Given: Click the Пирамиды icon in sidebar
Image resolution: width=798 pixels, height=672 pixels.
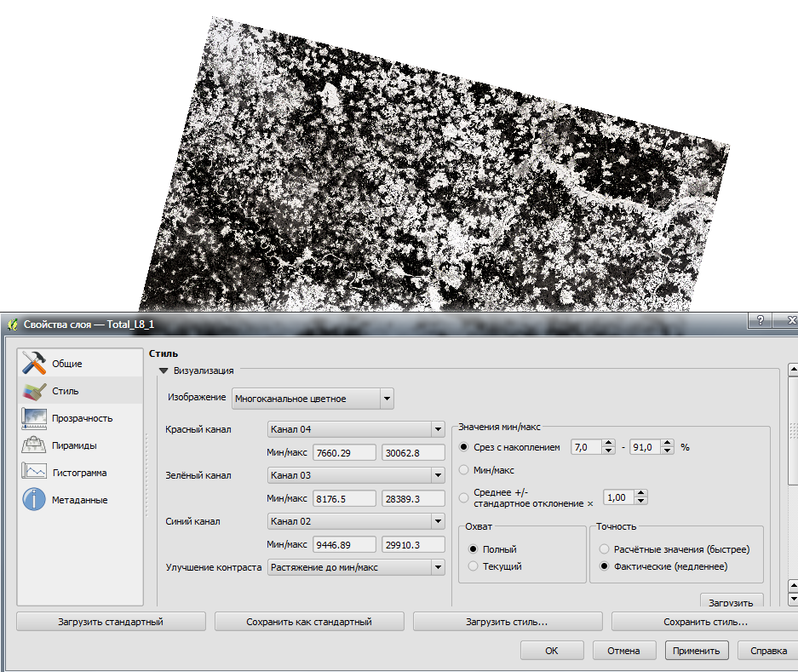Looking at the screenshot, I should click(34, 445).
